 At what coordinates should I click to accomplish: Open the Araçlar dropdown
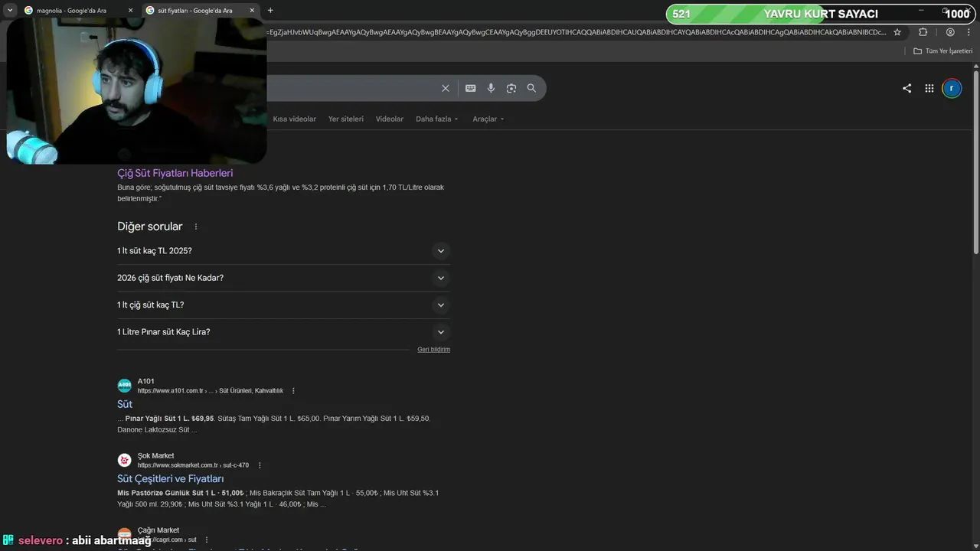click(x=488, y=119)
